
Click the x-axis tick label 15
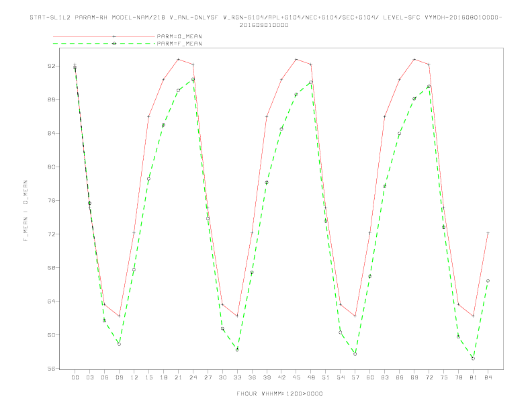(148, 377)
